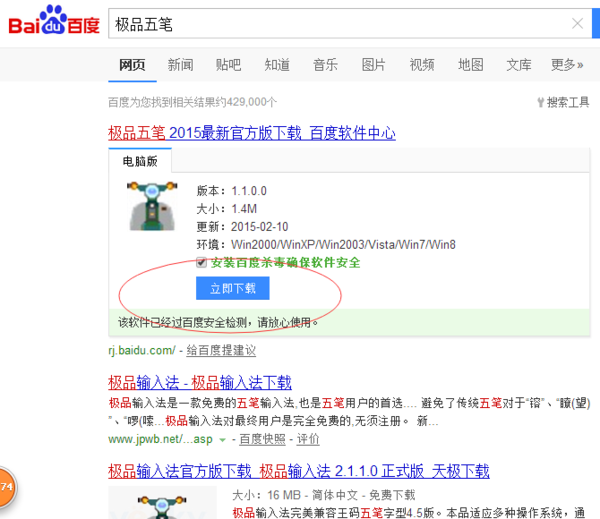Open the 极品输入法 - 极品输入法下载 link
This screenshot has width=600, height=519.
tap(200, 382)
